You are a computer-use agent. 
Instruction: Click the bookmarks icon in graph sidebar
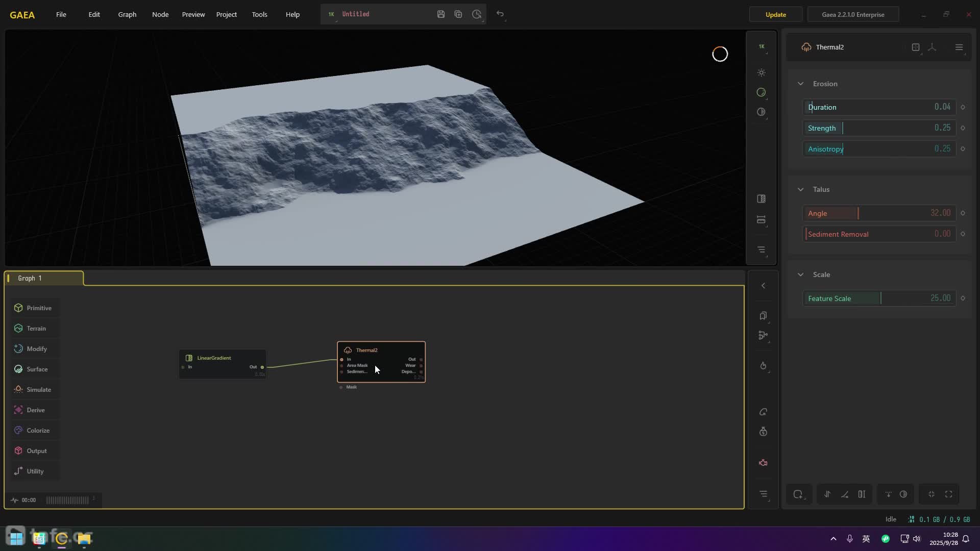[x=763, y=316]
